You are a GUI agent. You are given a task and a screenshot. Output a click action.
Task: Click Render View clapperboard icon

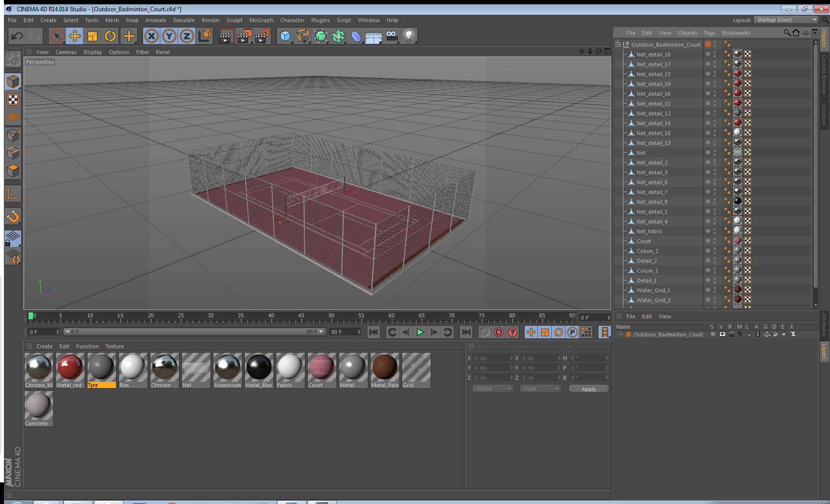pyautogui.click(x=226, y=36)
